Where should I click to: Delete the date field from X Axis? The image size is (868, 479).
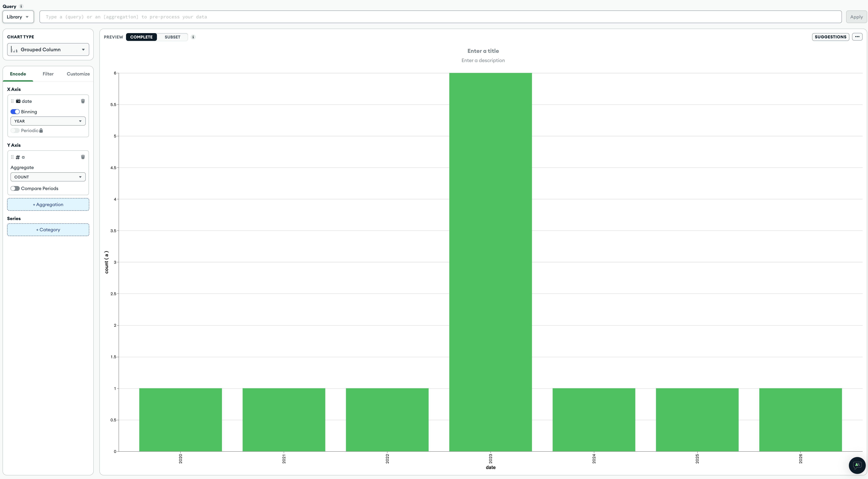click(x=83, y=101)
